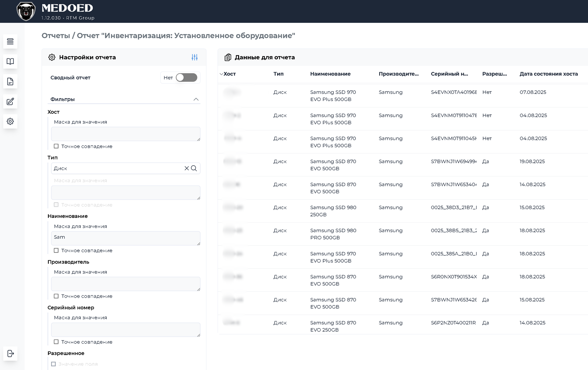588x370 pixels.
Task: Click the MEDOED badger logo
Action: tap(26, 11)
